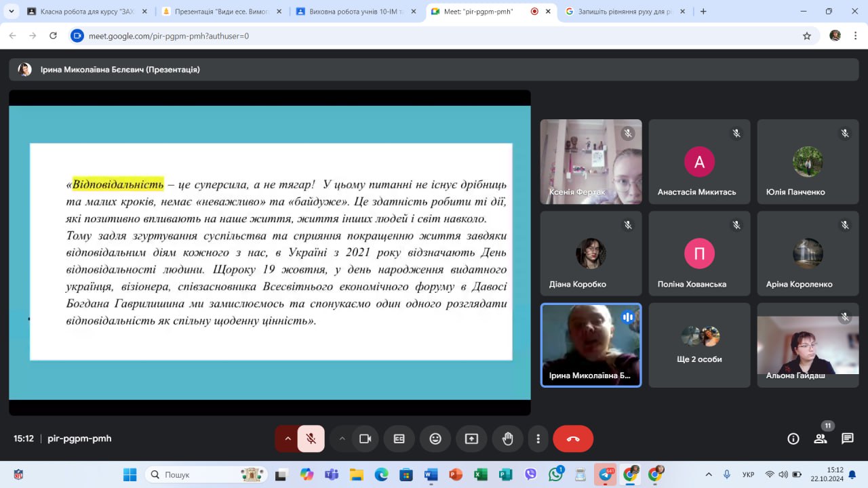Expand audio settings arrow beside microphone
The image size is (868, 488).
coord(288,439)
